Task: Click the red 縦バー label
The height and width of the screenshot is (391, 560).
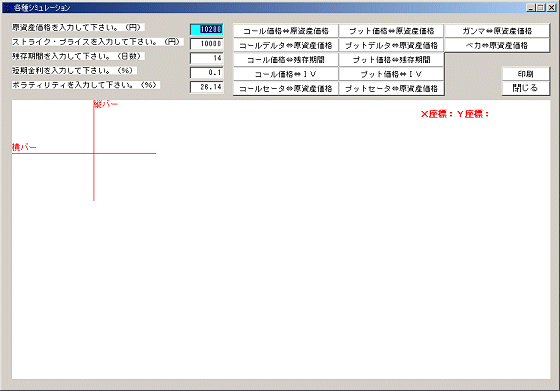Action: [x=106, y=104]
